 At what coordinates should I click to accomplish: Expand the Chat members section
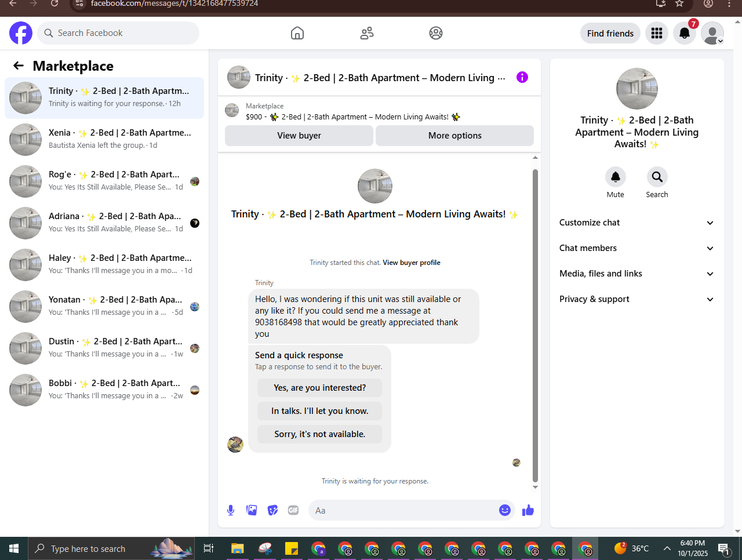[x=636, y=248]
